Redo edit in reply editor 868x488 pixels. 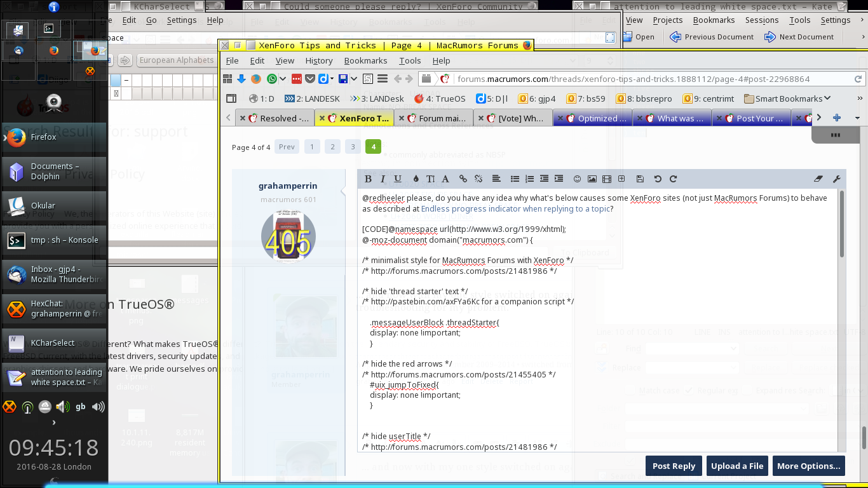point(674,179)
